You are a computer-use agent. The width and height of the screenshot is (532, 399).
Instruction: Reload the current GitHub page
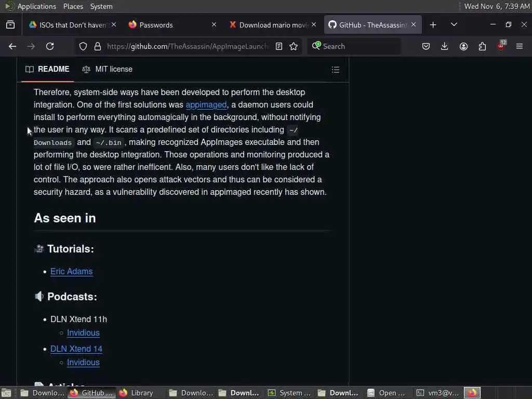(x=50, y=46)
